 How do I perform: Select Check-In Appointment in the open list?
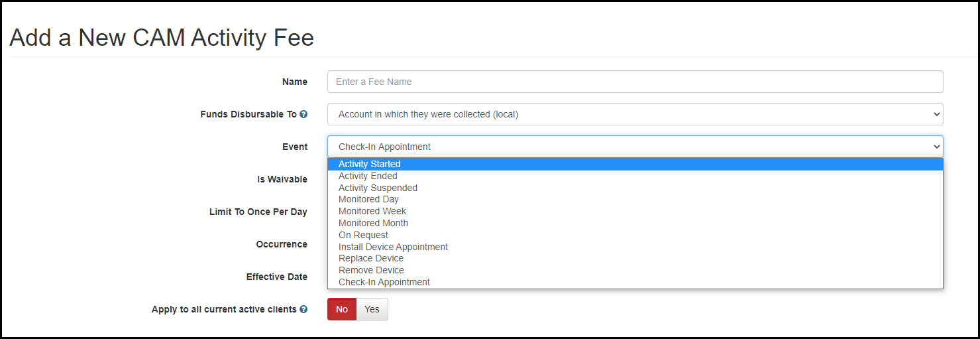click(384, 282)
